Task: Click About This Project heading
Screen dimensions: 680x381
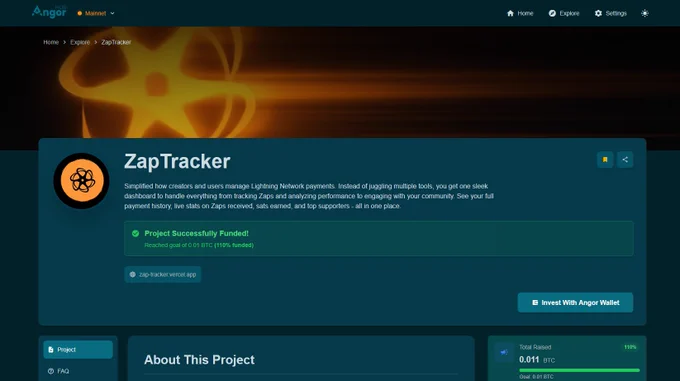Action: pos(199,360)
